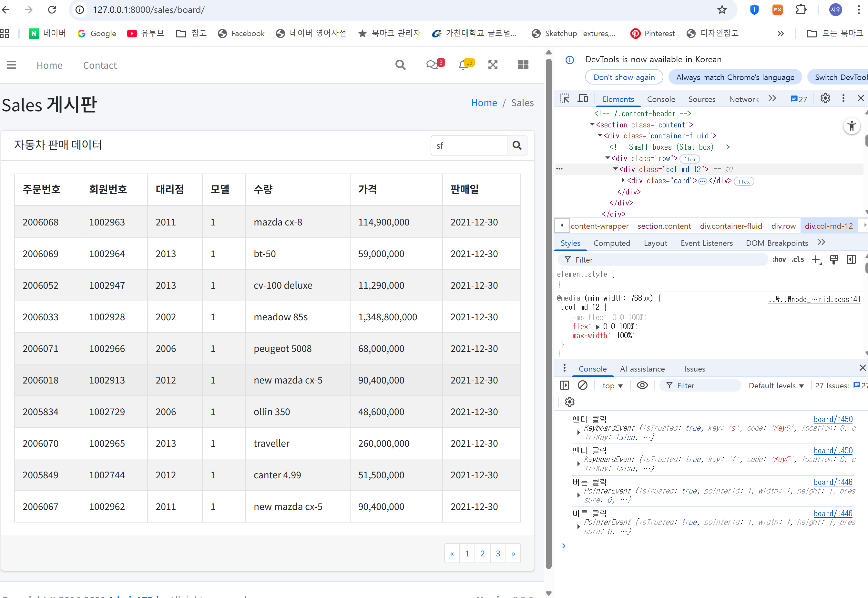The height and width of the screenshot is (598, 868).
Task: Click the Don't show again button
Action: (x=624, y=77)
